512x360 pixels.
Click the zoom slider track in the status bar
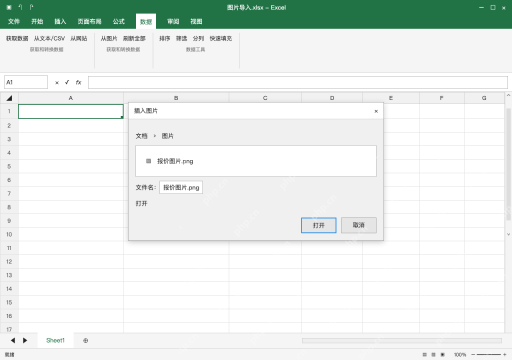(489, 355)
